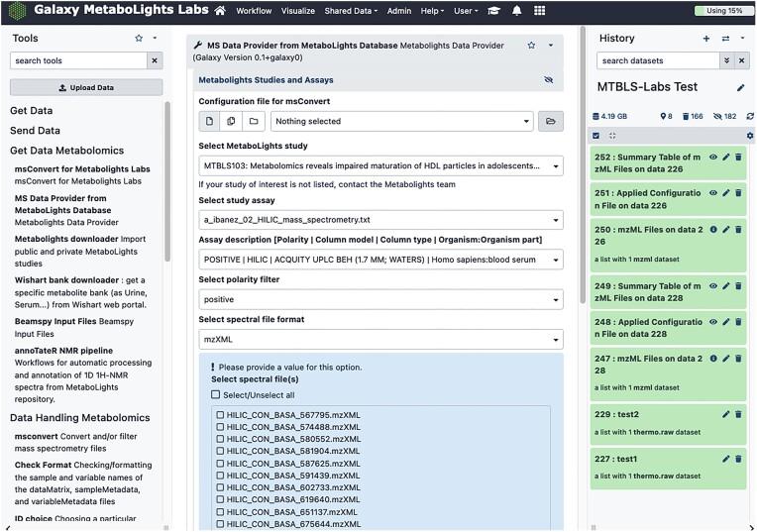The width and height of the screenshot is (757, 532).
Task: View dataset 251 with the eye icon
Action: [712, 192]
